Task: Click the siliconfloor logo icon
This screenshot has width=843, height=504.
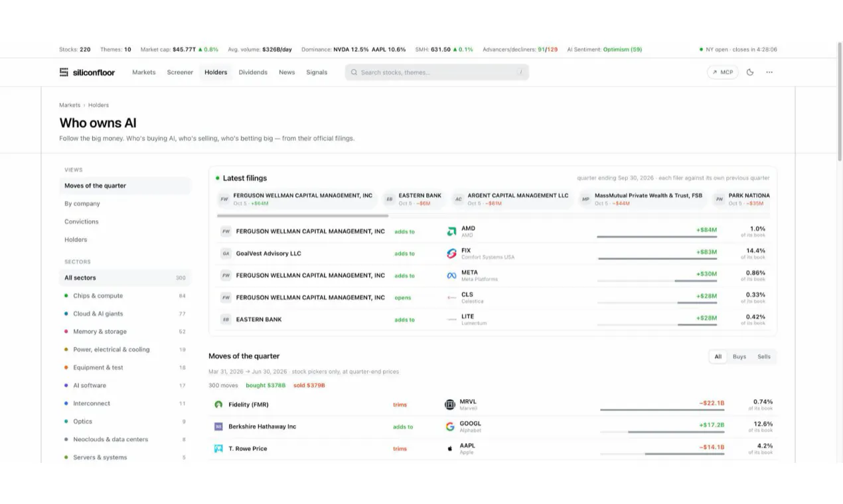Action: pyautogui.click(x=64, y=72)
